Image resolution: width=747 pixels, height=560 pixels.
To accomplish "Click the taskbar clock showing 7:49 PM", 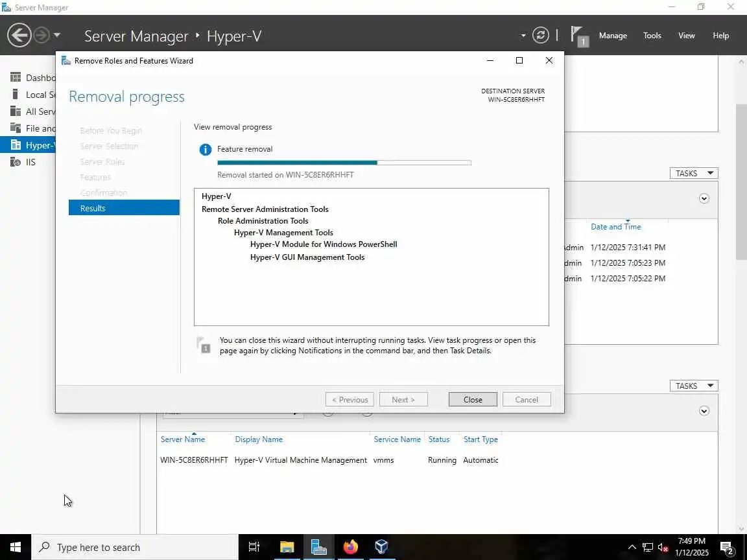I will 692,546.
